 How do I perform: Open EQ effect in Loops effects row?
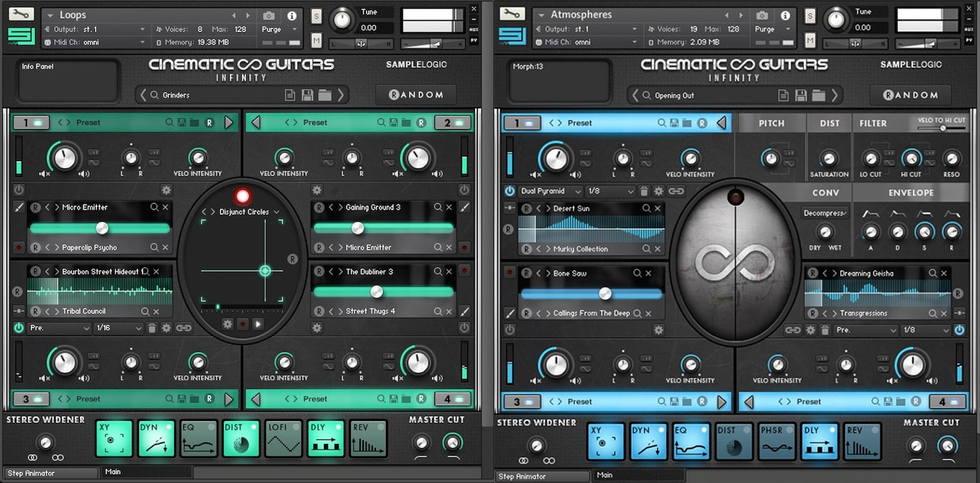[198, 439]
